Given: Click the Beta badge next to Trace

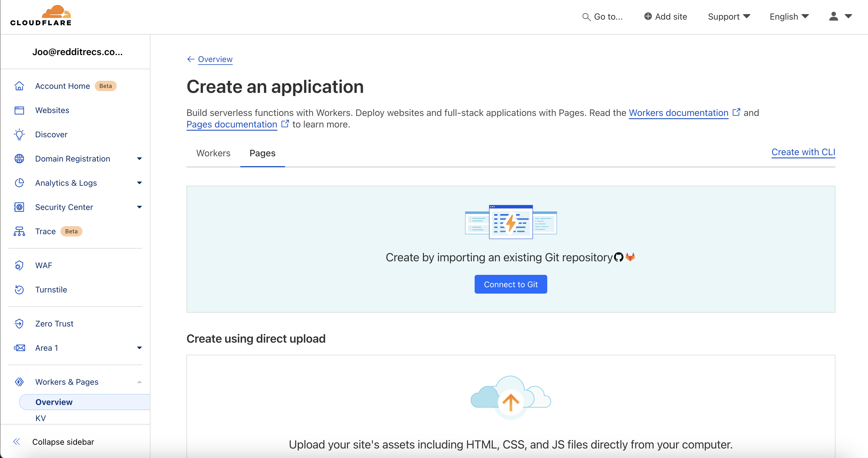Looking at the screenshot, I should 71,231.
